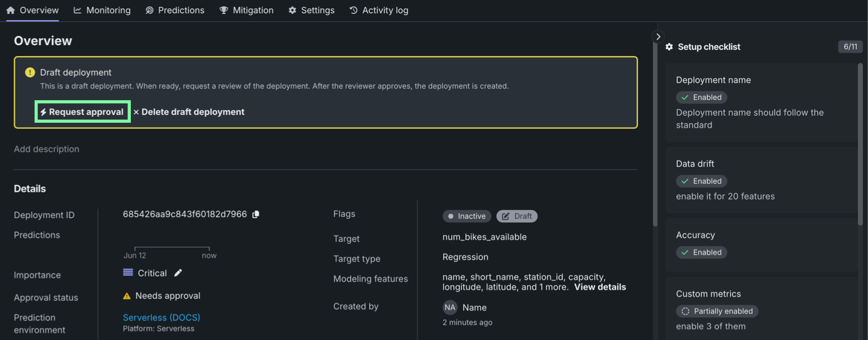This screenshot has height=340, width=868.
Task: Click the Deployment name Enabled badge
Action: point(701,98)
